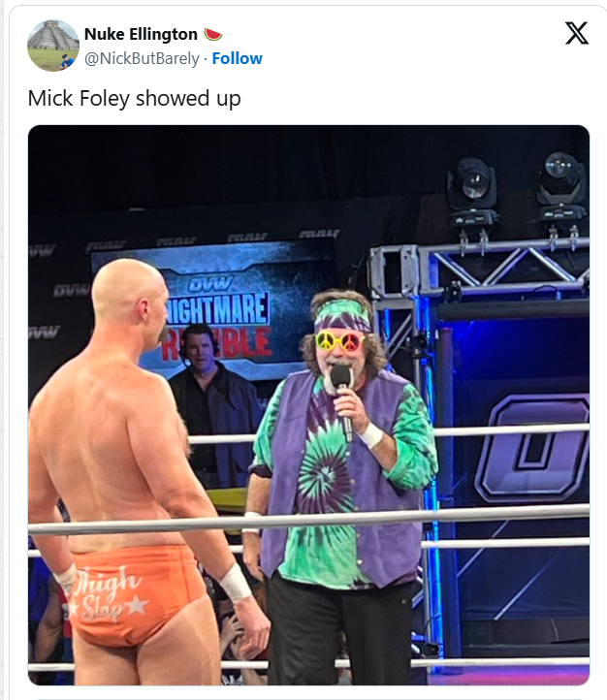Viewport: 607px width, 700px height.
Task: Open the Nuke Ellington display name
Action: [141, 34]
